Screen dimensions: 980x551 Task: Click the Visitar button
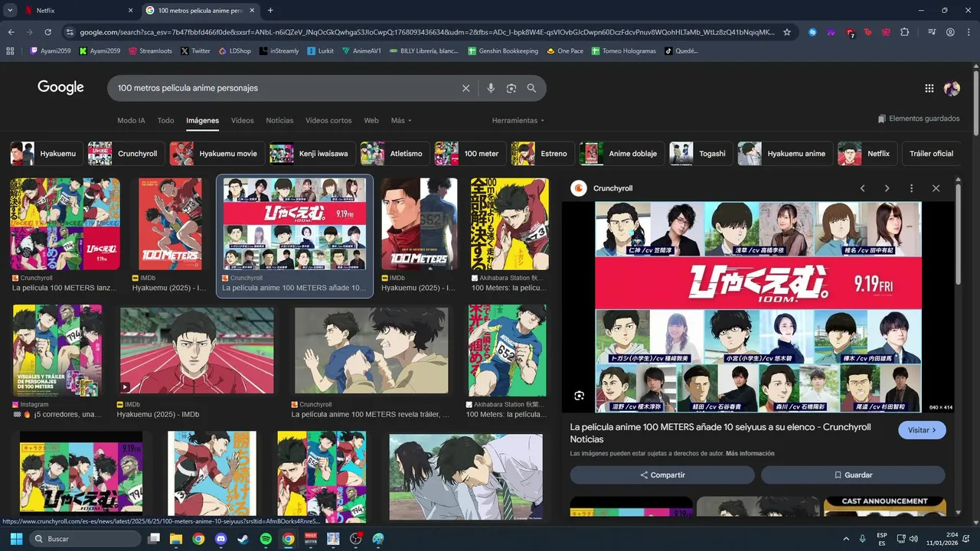click(922, 430)
